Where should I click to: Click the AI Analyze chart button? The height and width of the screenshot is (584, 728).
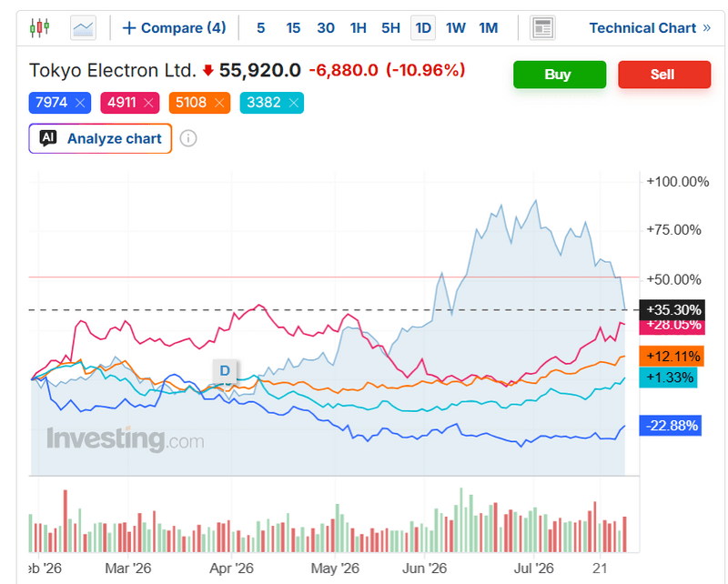click(x=100, y=138)
